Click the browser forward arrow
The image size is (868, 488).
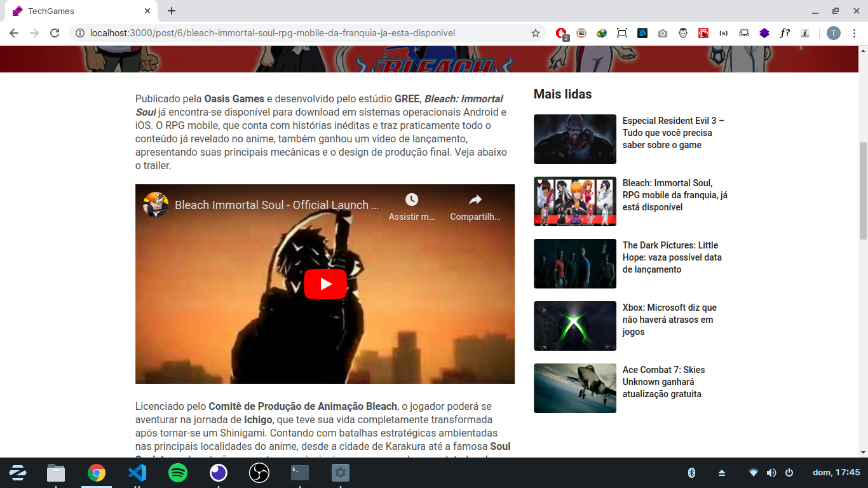pos(34,33)
